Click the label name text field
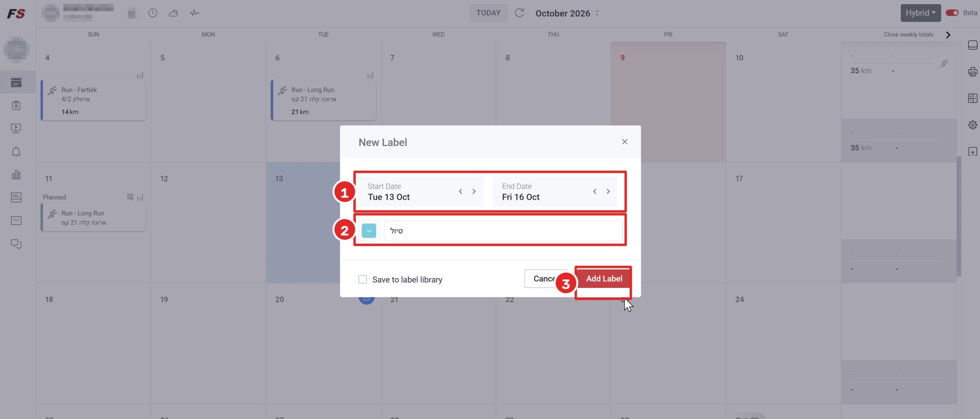Viewport: 980px width, 419px height. click(503, 231)
